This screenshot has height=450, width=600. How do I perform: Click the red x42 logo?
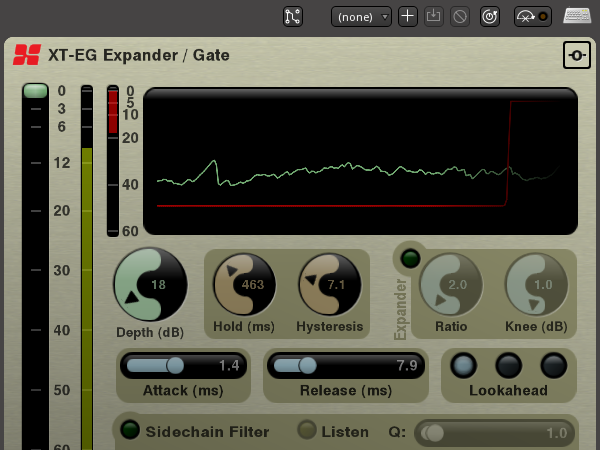27,55
